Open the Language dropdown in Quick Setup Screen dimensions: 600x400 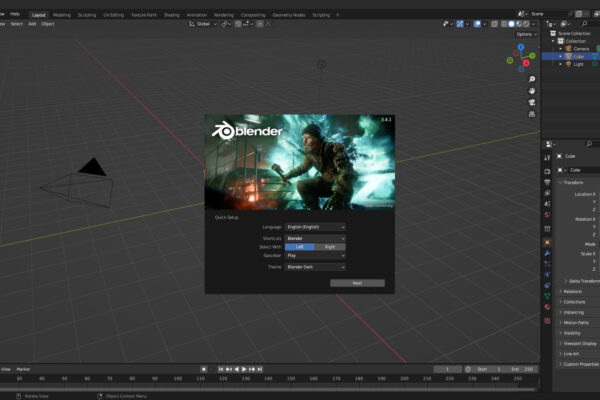[315, 227]
